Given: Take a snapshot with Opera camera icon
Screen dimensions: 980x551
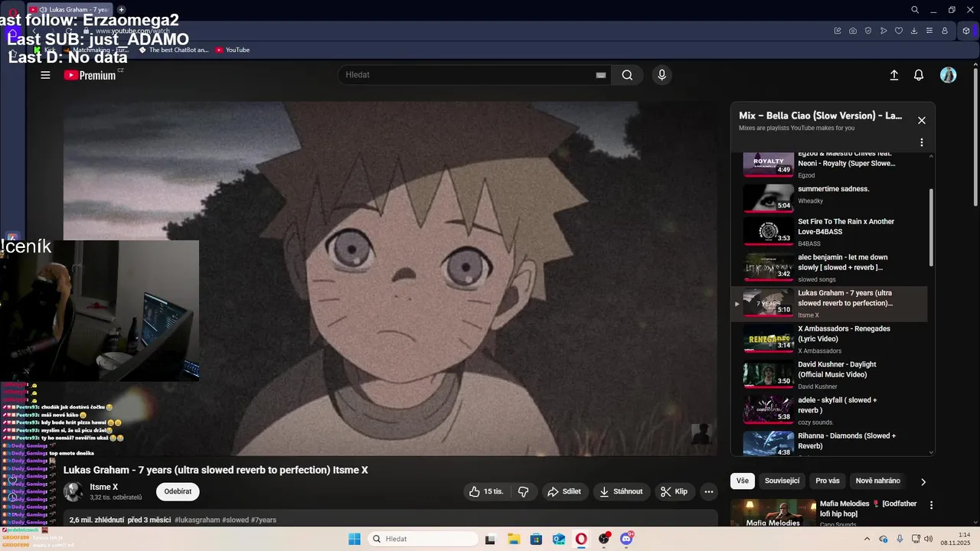Looking at the screenshot, I should tap(853, 31).
